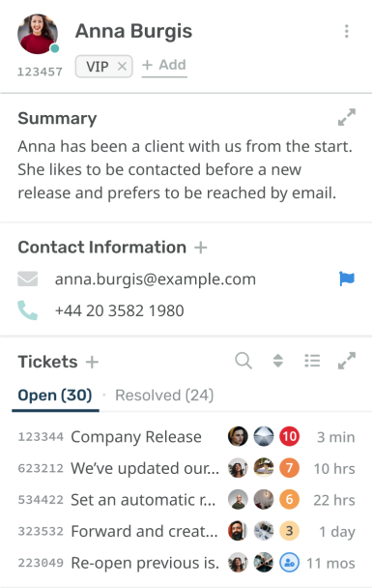
Task: Remove the VIP tag
Action: (x=122, y=67)
